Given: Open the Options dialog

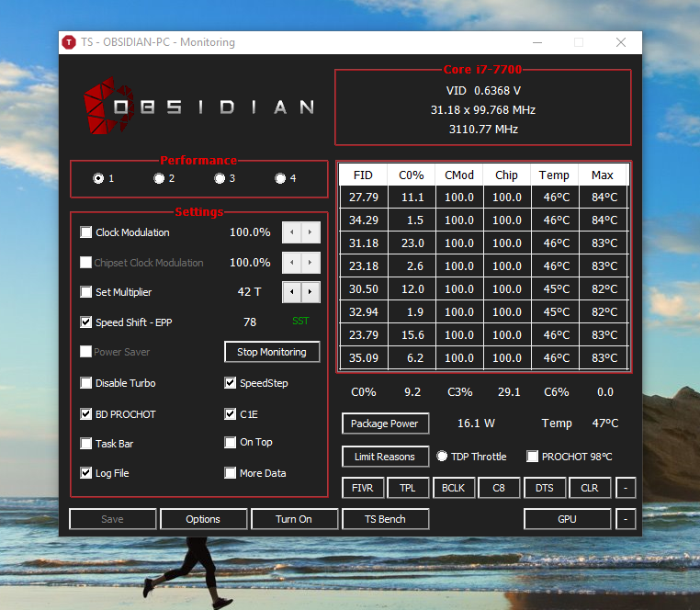Looking at the screenshot, I should point(203,519).
